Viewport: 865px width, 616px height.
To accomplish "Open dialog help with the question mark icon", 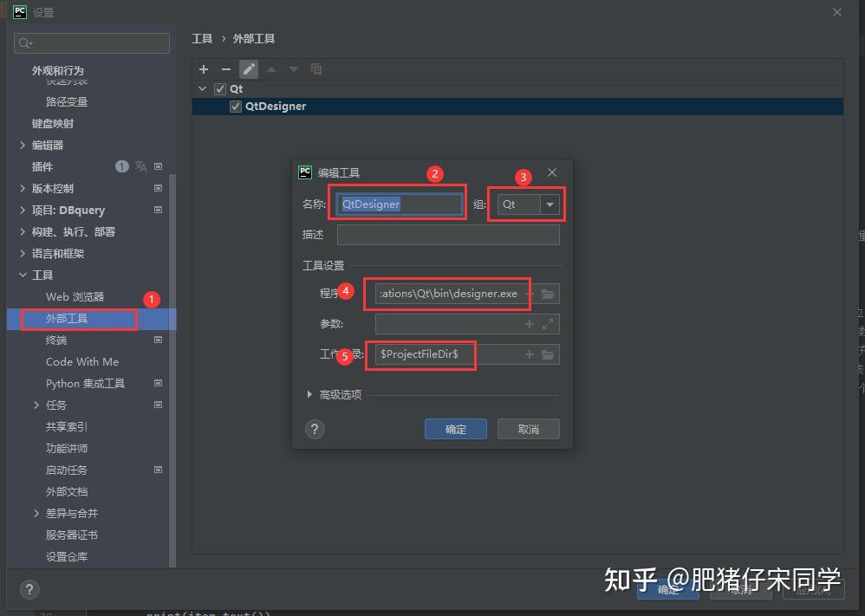I will pos(315,429).
